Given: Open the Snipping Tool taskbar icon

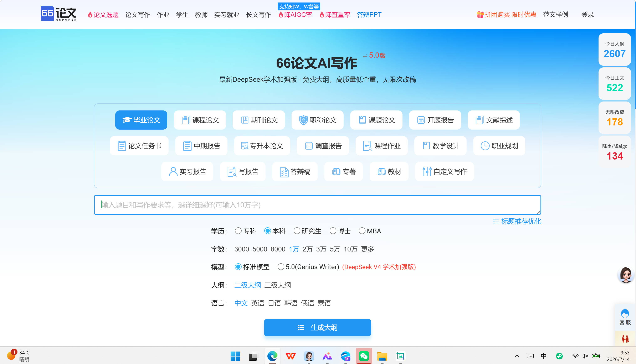Looking at the screenshot, I should [400, 356].
